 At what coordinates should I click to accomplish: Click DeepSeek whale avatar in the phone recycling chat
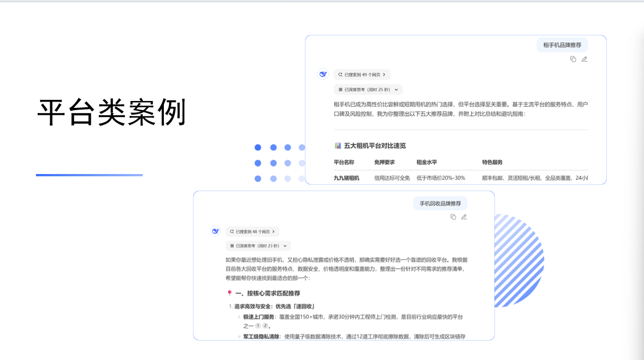click(x=215, y=231)
